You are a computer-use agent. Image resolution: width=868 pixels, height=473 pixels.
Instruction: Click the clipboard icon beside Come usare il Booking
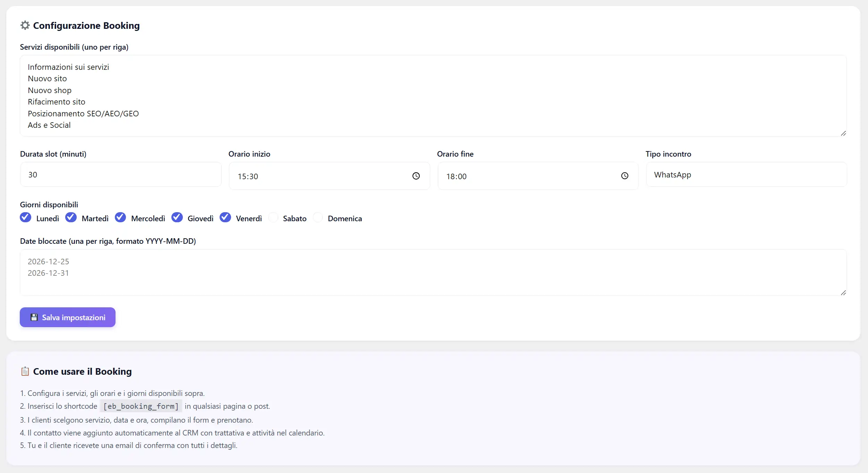(x=25, y=371)
